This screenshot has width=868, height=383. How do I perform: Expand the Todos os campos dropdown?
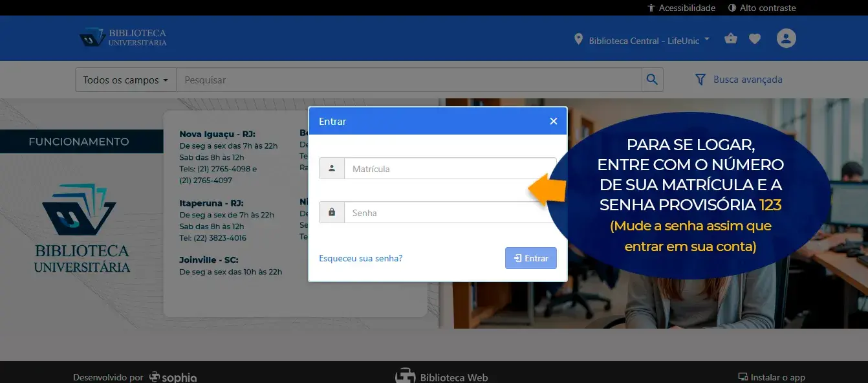[125, 80]
